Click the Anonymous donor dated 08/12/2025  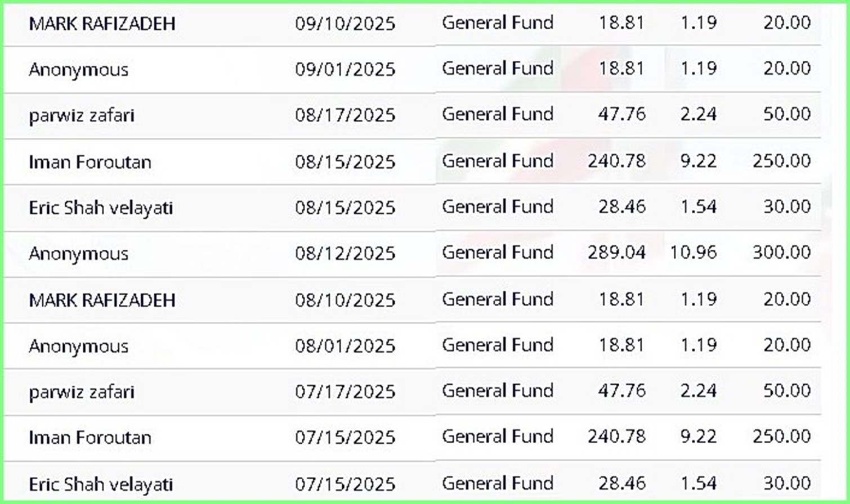(78, 254)
